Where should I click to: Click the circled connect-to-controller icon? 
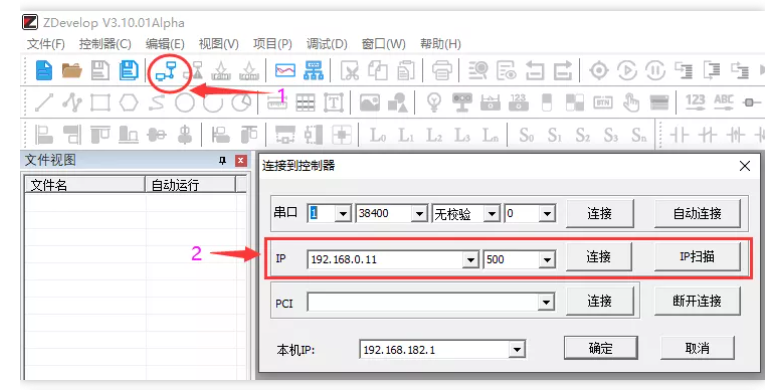point(166,73)
